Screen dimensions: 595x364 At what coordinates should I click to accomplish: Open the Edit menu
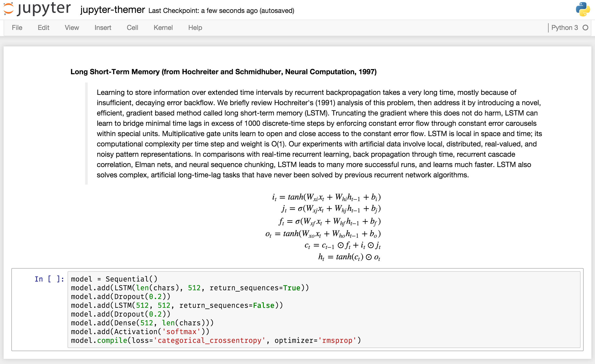pyautogui.click(x=43, y=28)
